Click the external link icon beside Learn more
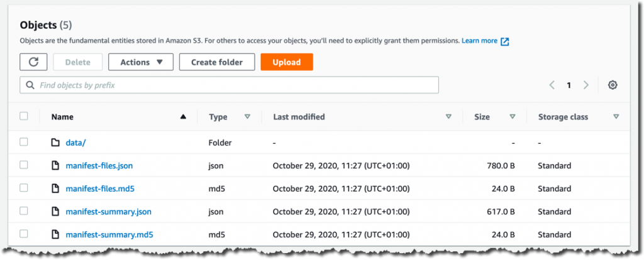 pyautogui.click(x=505, y=41)
